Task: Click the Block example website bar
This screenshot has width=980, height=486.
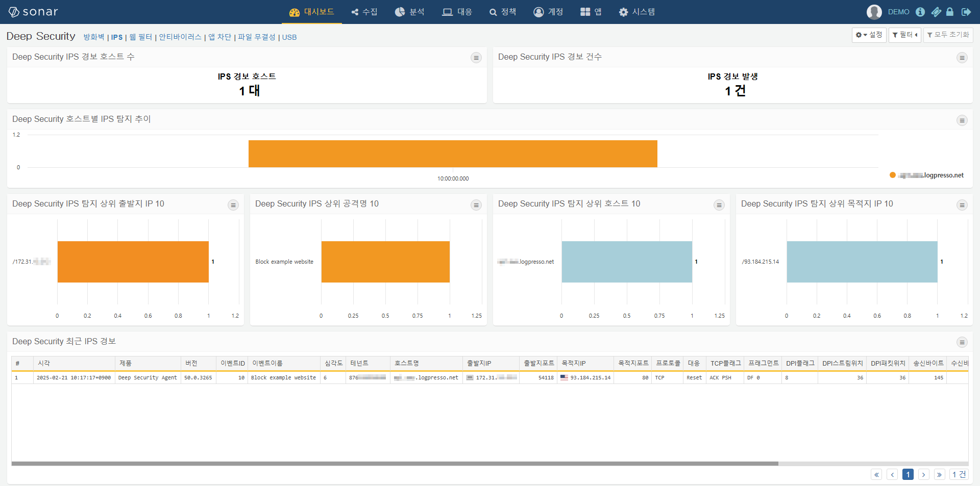Action: pos(385,262)
